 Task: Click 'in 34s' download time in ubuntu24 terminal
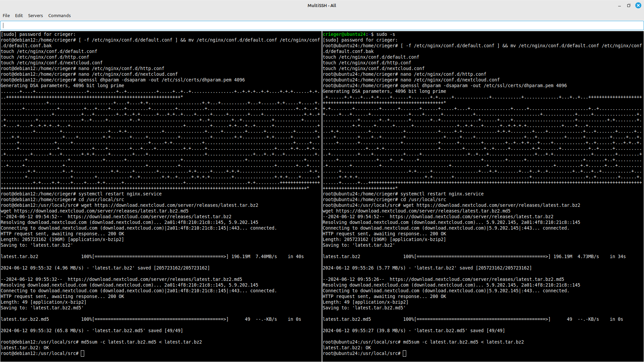tap(618, 256)
